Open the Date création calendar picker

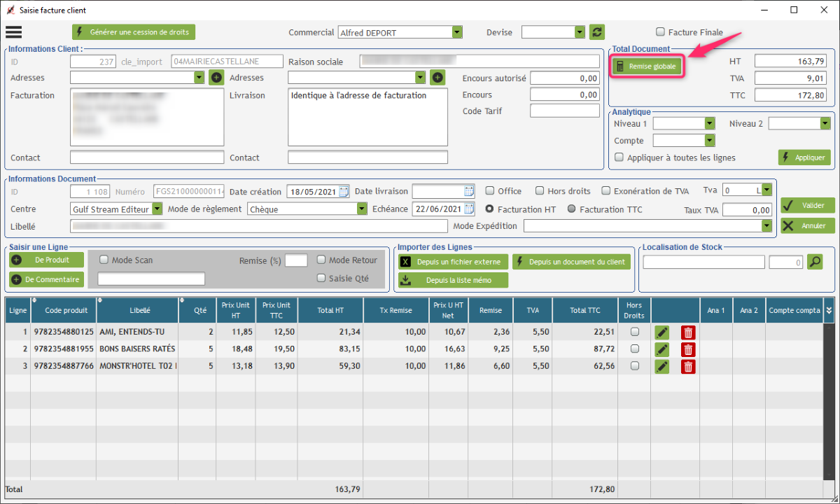point(344,191)
